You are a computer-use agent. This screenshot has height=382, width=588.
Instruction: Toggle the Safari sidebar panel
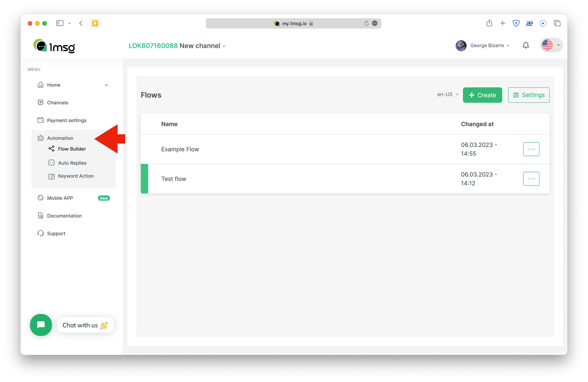59,23
